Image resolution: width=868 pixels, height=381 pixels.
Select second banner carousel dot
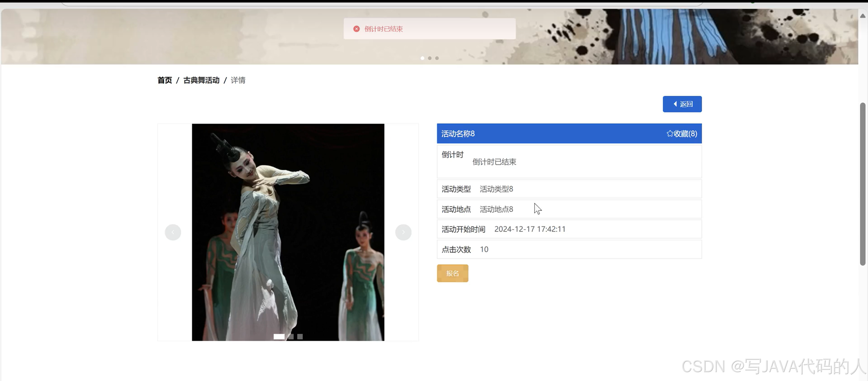(430, 58)
